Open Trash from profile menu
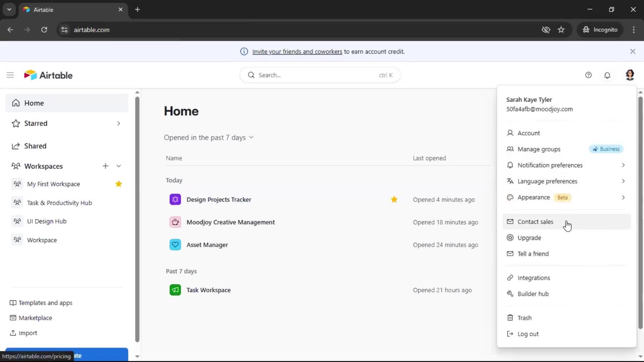The width and height of the screenshot is (644, 362). 567,318
